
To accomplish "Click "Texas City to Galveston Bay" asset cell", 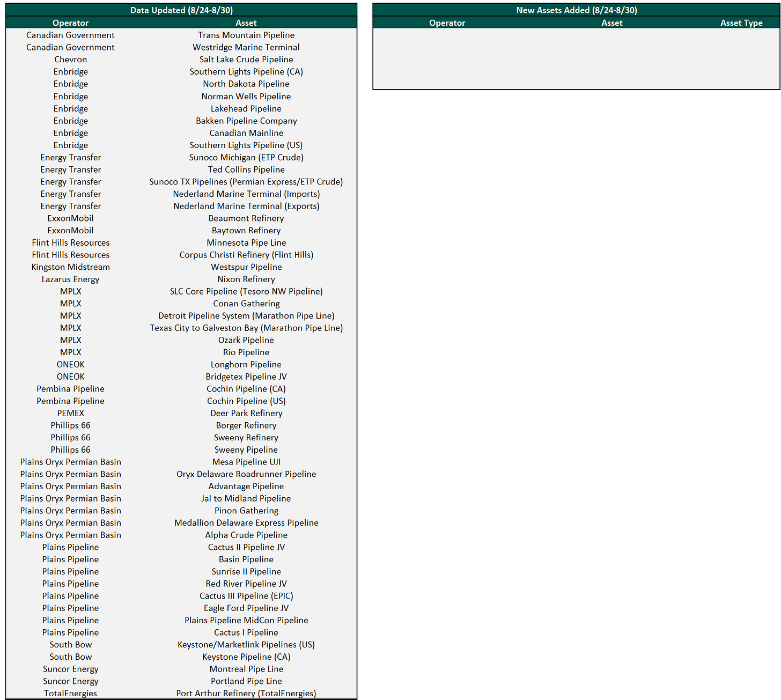I will (x=246, y=328).
